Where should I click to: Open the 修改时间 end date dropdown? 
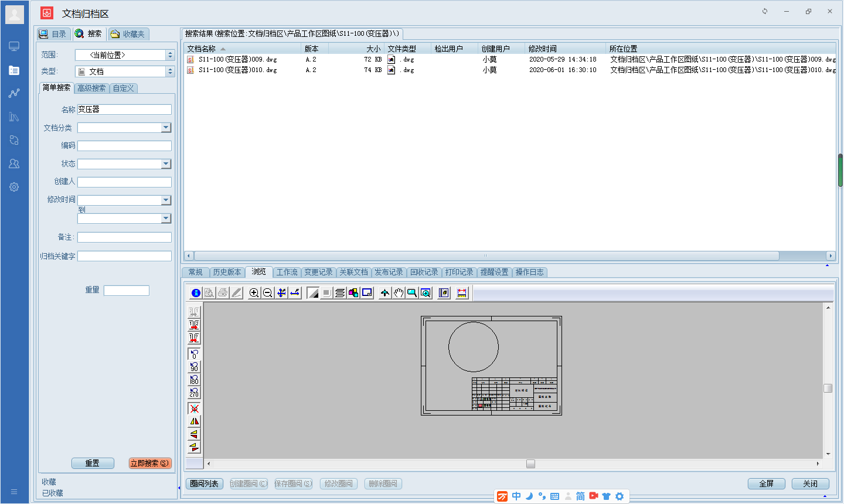tap(166, 219)
